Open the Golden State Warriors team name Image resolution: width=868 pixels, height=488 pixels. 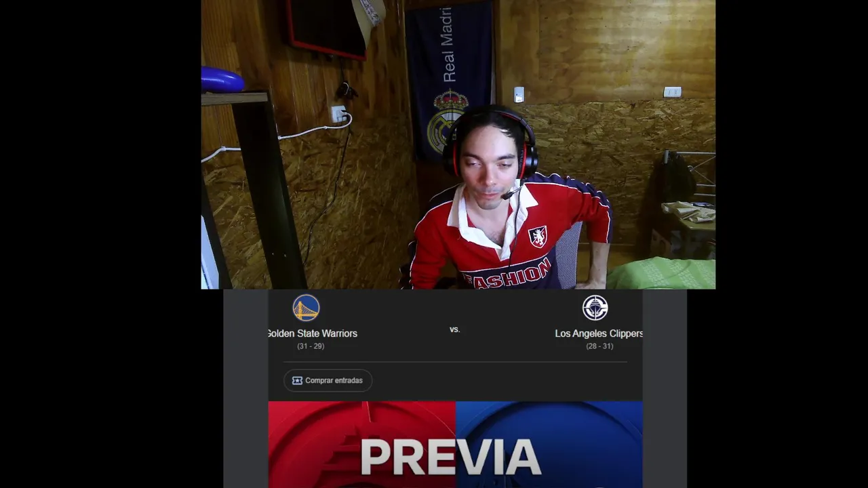coord(313,333)
